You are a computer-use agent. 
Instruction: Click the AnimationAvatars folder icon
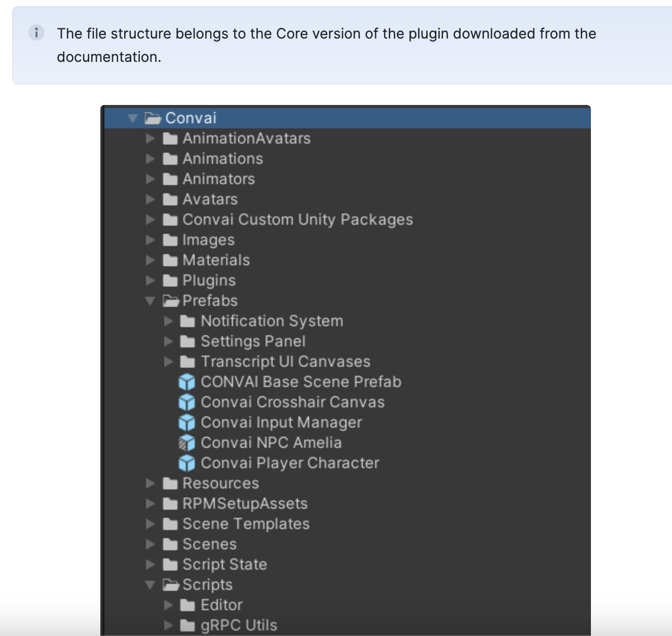click(x=170, y=139)
